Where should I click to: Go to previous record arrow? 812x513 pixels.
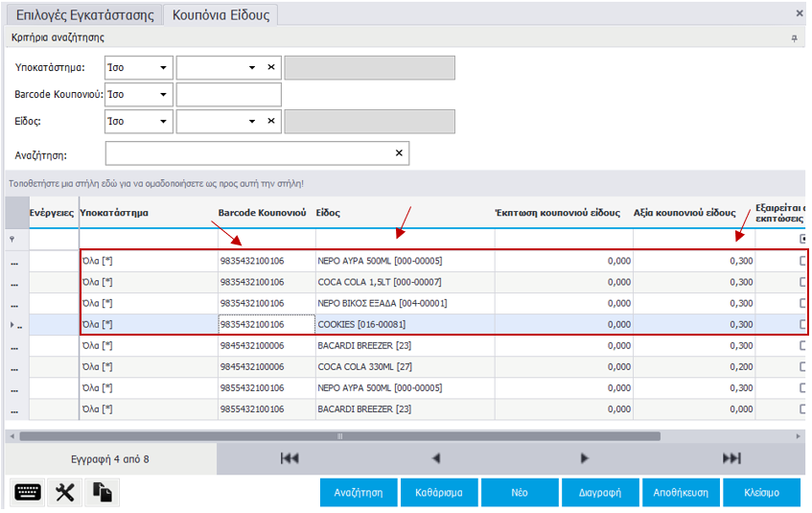tap(436, 458)
